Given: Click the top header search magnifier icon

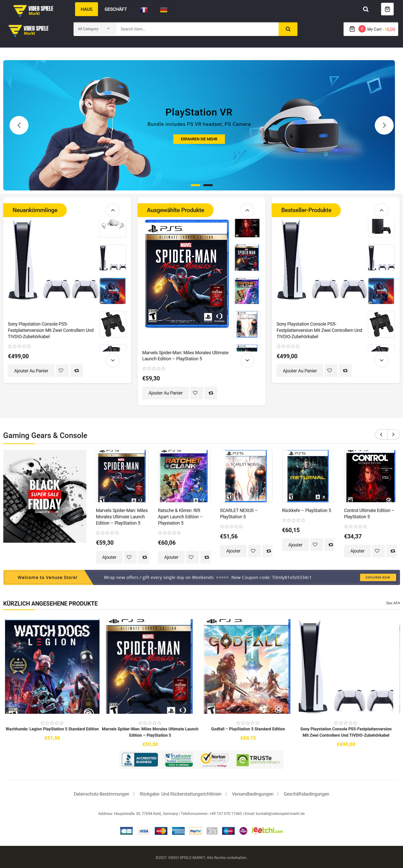Looking at the screenshot, I should (x=365, y=9).
